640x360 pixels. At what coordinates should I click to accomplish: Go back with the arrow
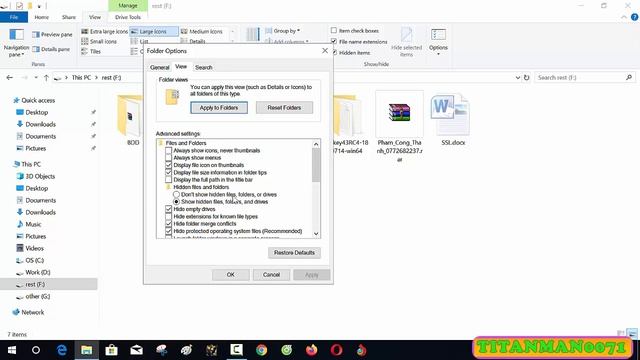point(10,78)
